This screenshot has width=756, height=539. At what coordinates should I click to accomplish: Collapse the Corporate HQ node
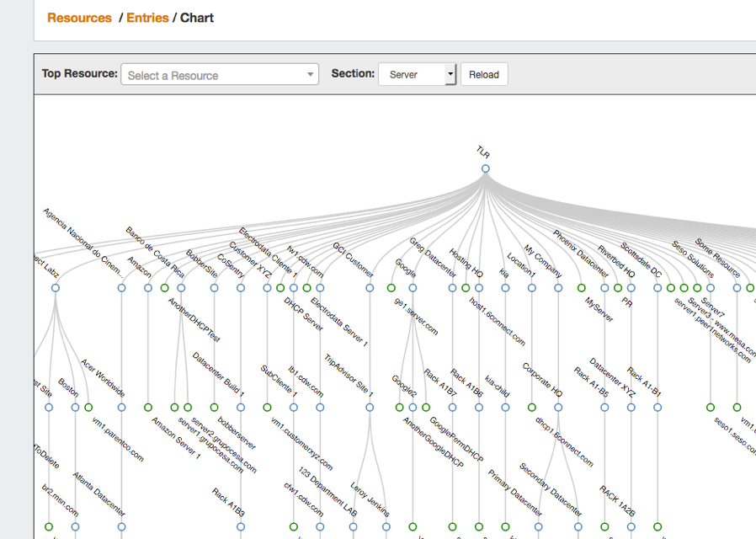[558, 408]
